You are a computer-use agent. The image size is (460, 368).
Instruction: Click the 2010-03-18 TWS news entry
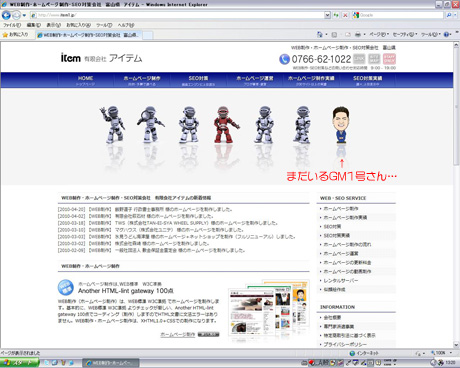pyautogui.click(x=168, y=223)
